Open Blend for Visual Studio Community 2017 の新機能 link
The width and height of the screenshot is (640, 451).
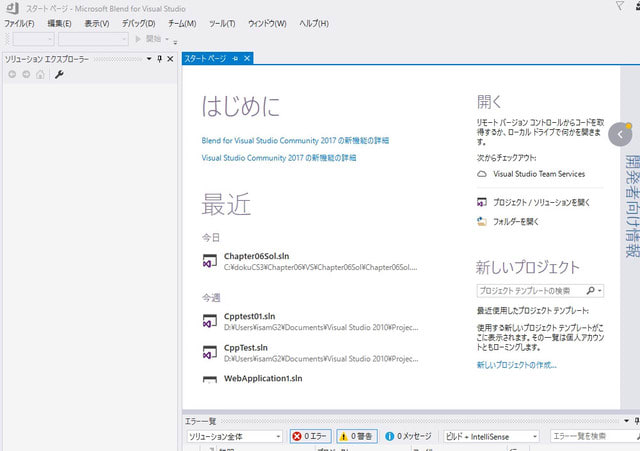point(295,141)
